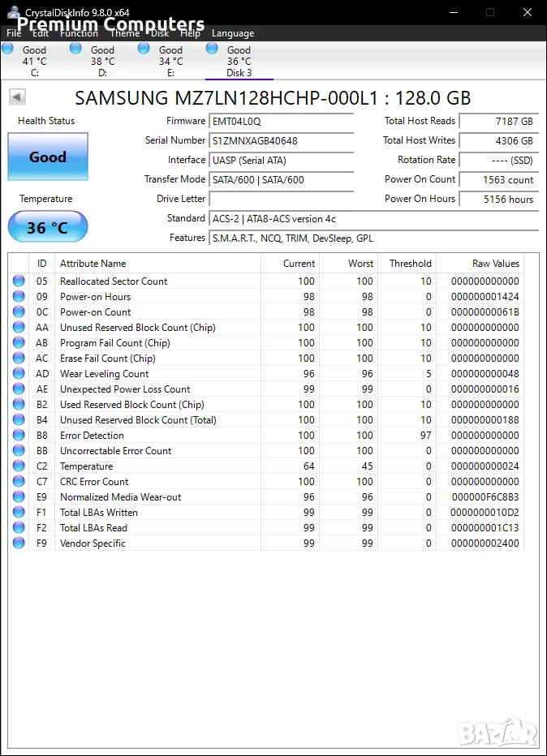This screenshot has height=756, width=547.
Task: Select the Disk 3 tab
Action: click(x=239, y=61)
